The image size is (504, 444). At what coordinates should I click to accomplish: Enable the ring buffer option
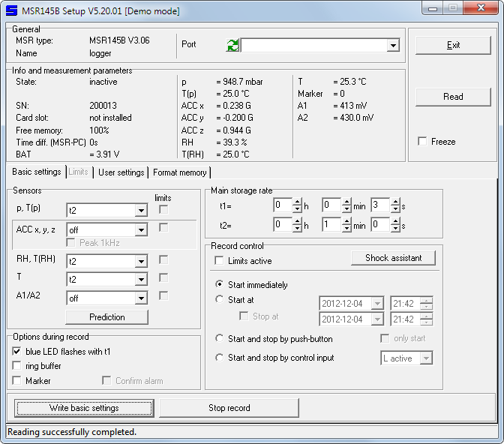pyautogui.click(x=16, y=366)
